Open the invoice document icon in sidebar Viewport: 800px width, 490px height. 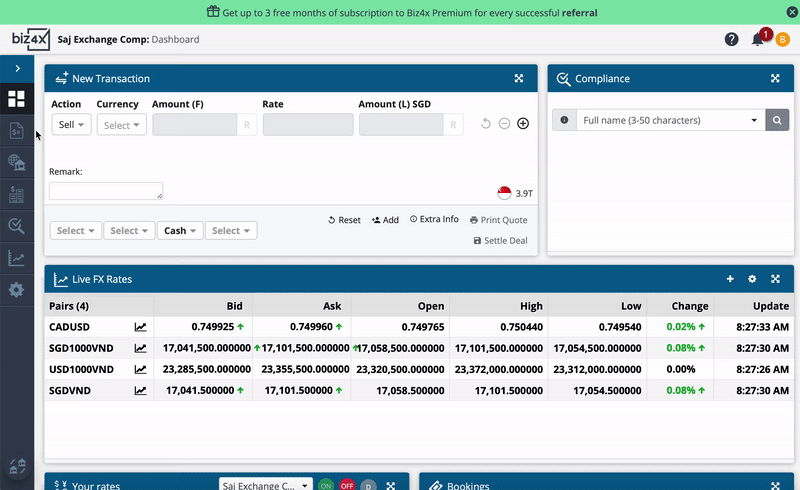tap(16, 131)
